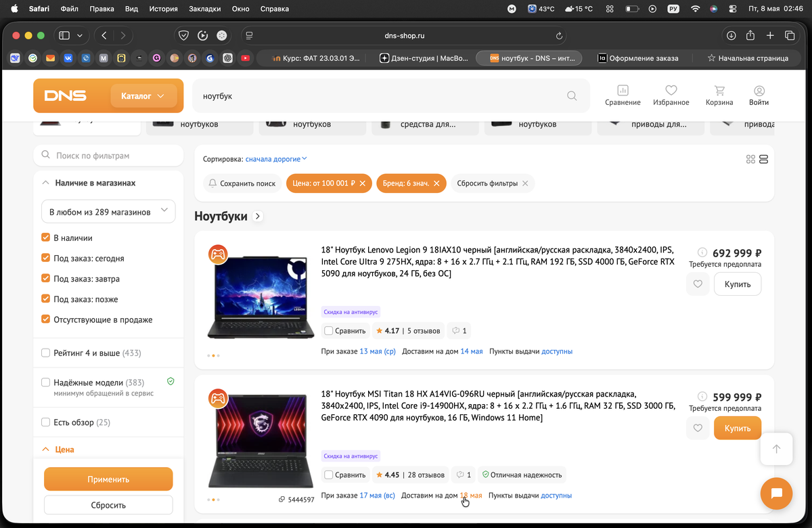The width and height of the screenshot is (812, 528).
Task: Show Safari tab overview icon
Action: pos(790,35)
